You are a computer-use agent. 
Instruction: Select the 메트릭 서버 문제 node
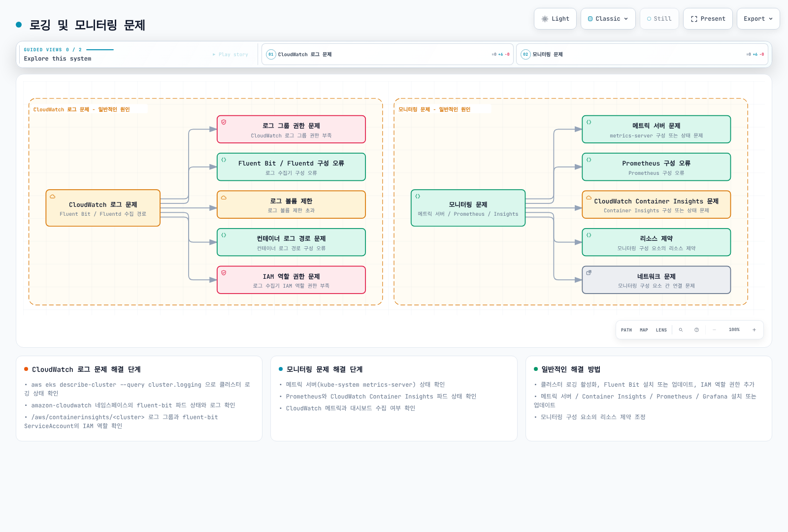click(656, 130)
